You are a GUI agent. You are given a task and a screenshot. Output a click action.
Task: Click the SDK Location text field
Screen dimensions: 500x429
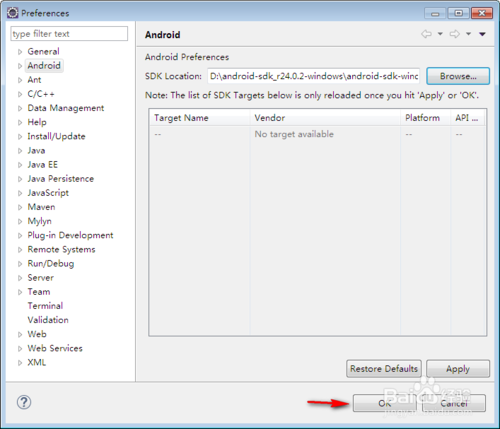tap(313, 76)
